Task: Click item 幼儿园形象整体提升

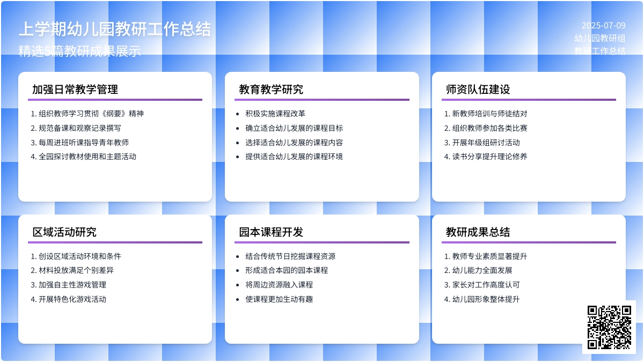Action: 486,299
